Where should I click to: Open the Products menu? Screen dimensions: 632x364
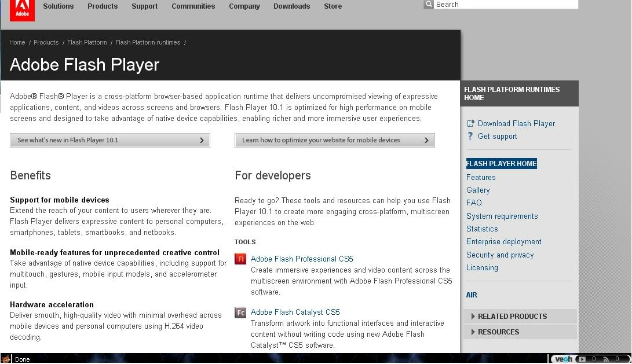(x=103, y=6)
